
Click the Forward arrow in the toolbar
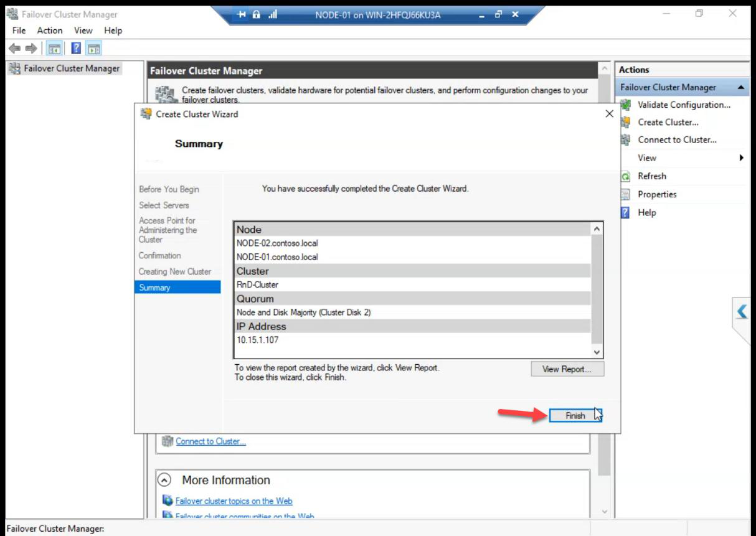pos(31,49)
